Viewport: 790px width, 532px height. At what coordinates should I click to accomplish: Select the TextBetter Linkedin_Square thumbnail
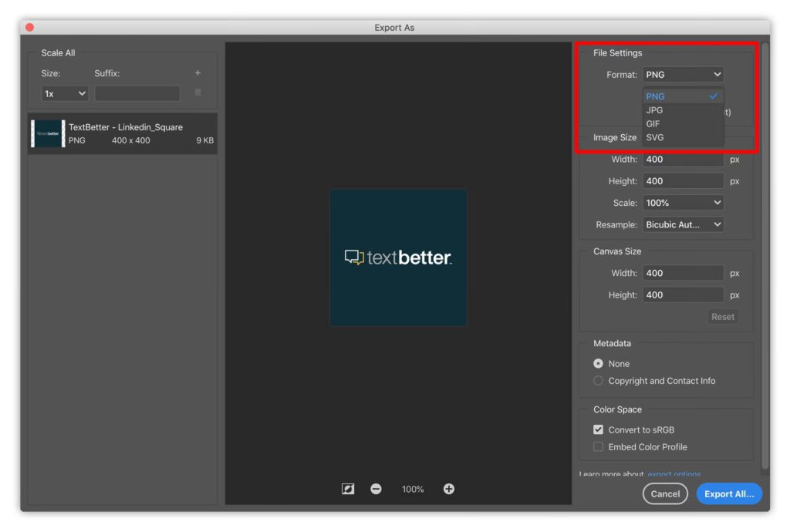48,133
